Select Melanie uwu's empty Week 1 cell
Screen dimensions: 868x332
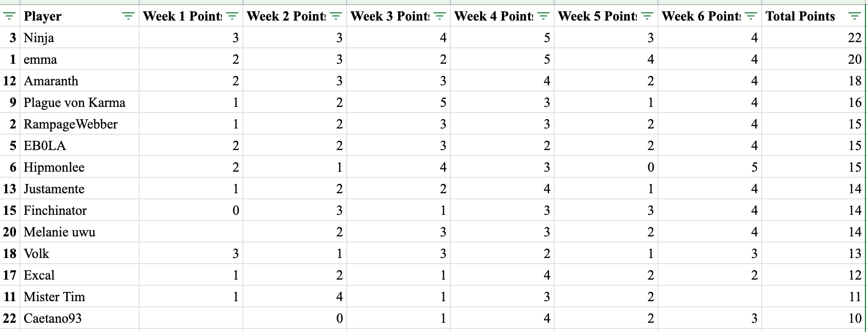(x=191, y=232)
